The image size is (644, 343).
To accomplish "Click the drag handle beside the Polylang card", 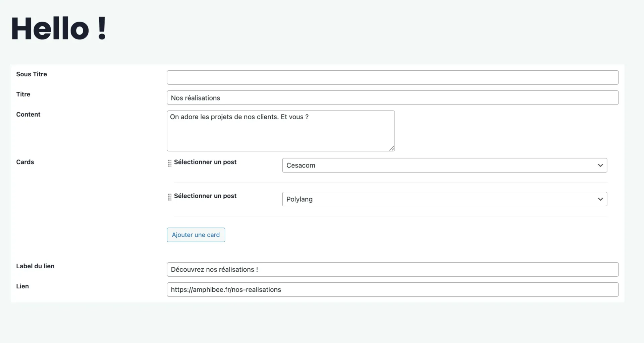I will [170, 197].
